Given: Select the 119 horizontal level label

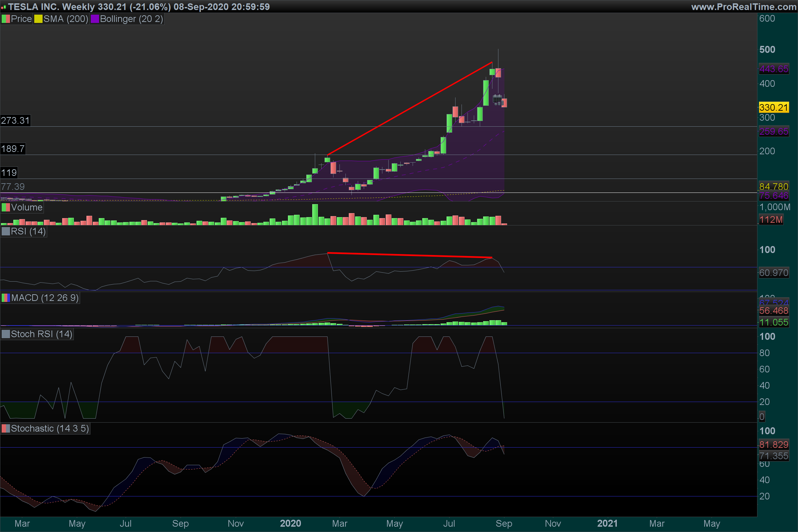Looking at the screenshot, I should tap(9, 173).
